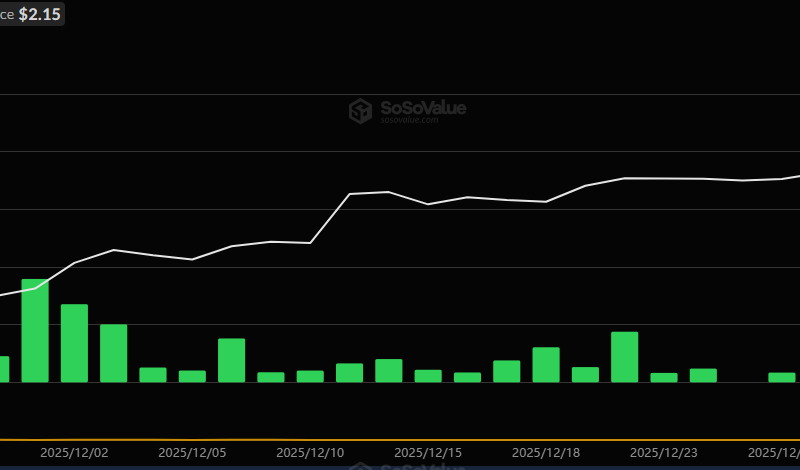
Task: Click the green bar above 2025/12/02
Action: (x=74, y=343)
